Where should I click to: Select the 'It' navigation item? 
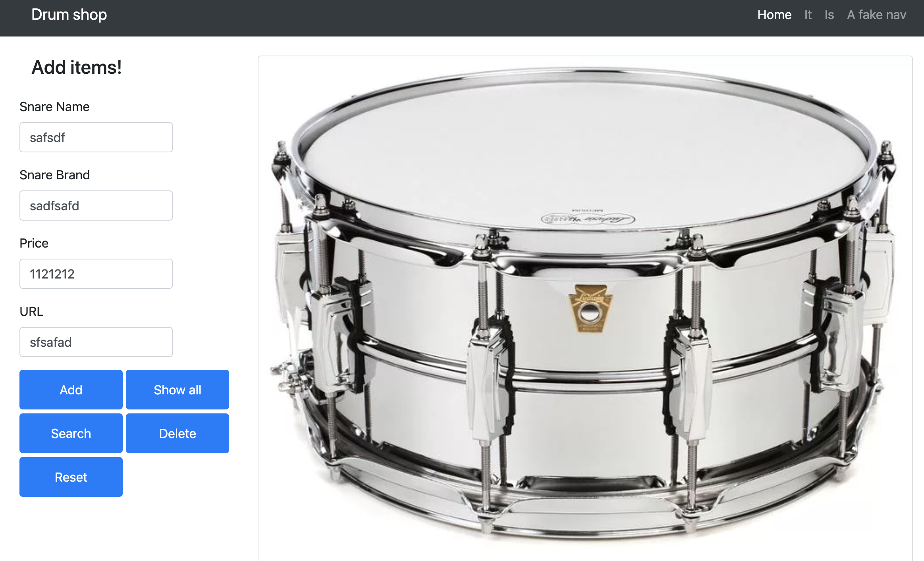(808, 15)
